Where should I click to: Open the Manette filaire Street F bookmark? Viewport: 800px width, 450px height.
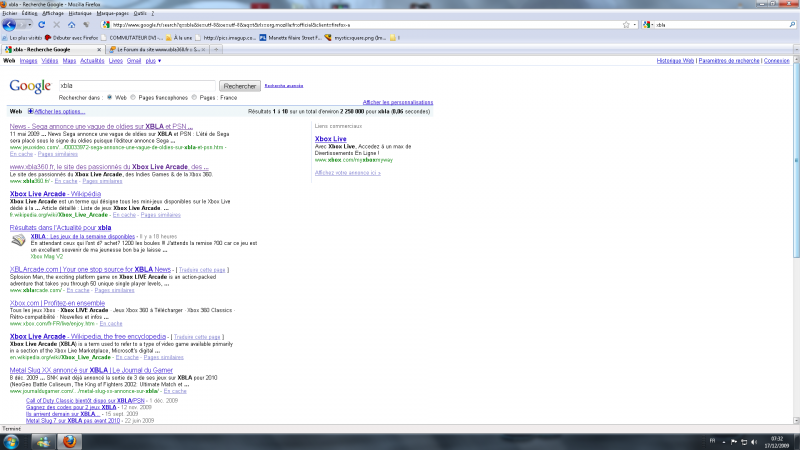pyautogui.click(x=290, y=38)
